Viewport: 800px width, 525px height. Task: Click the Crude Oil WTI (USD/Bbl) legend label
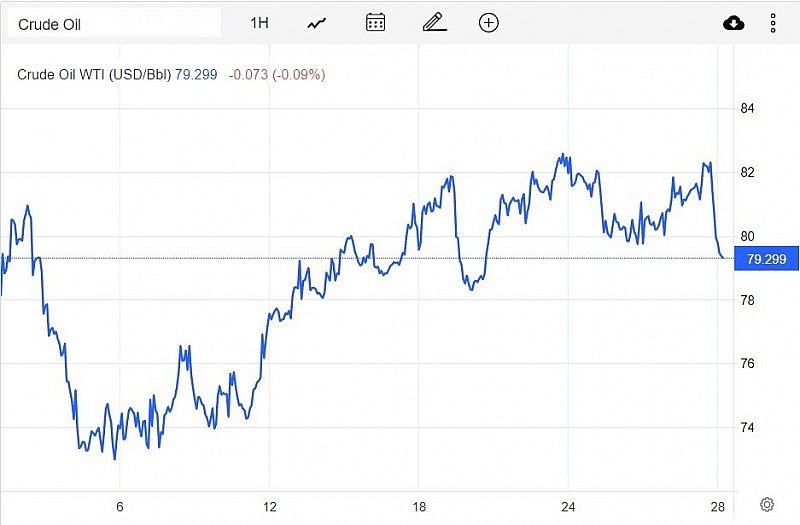[x=96, y=74]
